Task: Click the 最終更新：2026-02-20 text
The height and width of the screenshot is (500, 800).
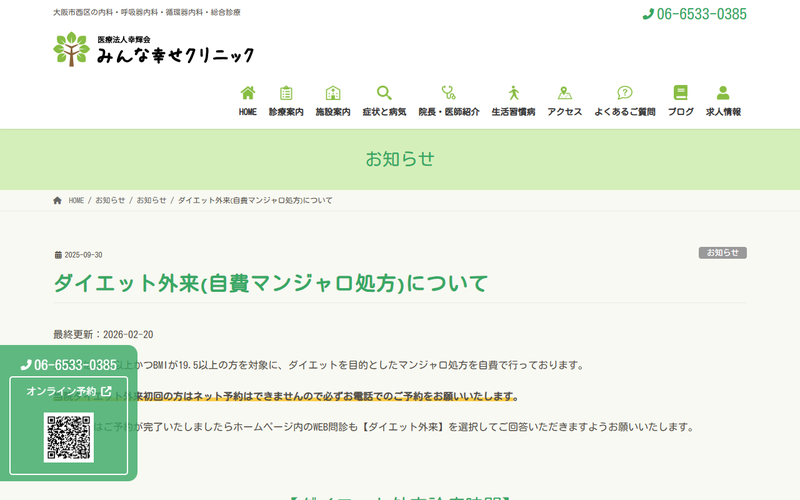Action: click(x=103, y=335)
